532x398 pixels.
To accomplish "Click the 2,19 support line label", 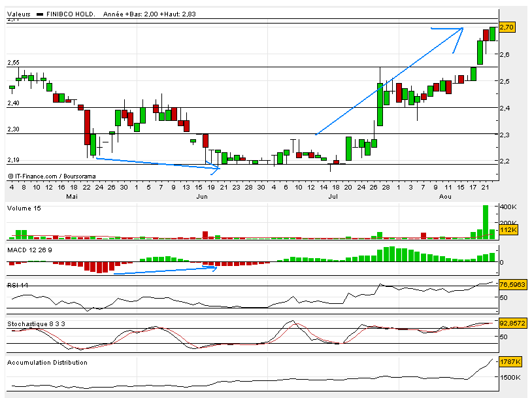I will pos(14,160).
